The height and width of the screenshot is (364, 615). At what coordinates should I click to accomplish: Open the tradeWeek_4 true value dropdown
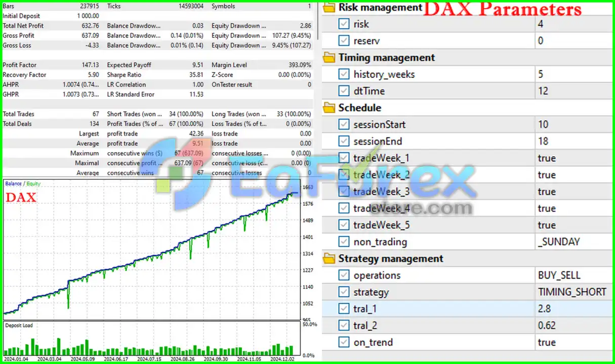(573, 208)
